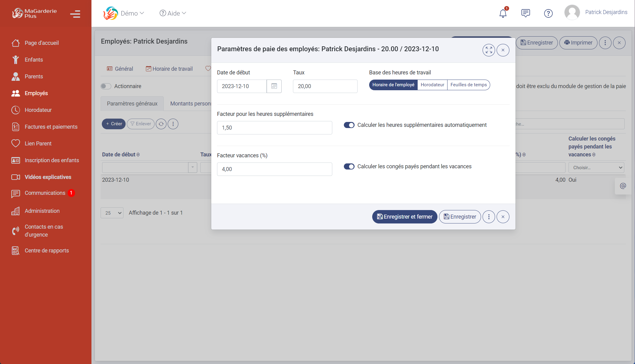The width and height of the screenshot is (635, 364).
Task: Disable automatic overtime calculation toggle
Action: click(349, 125)
